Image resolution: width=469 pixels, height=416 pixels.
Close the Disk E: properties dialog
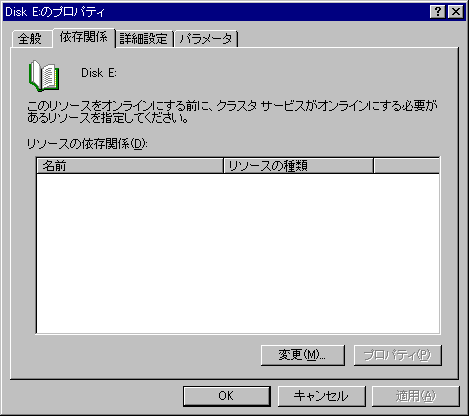click(456, 12)
